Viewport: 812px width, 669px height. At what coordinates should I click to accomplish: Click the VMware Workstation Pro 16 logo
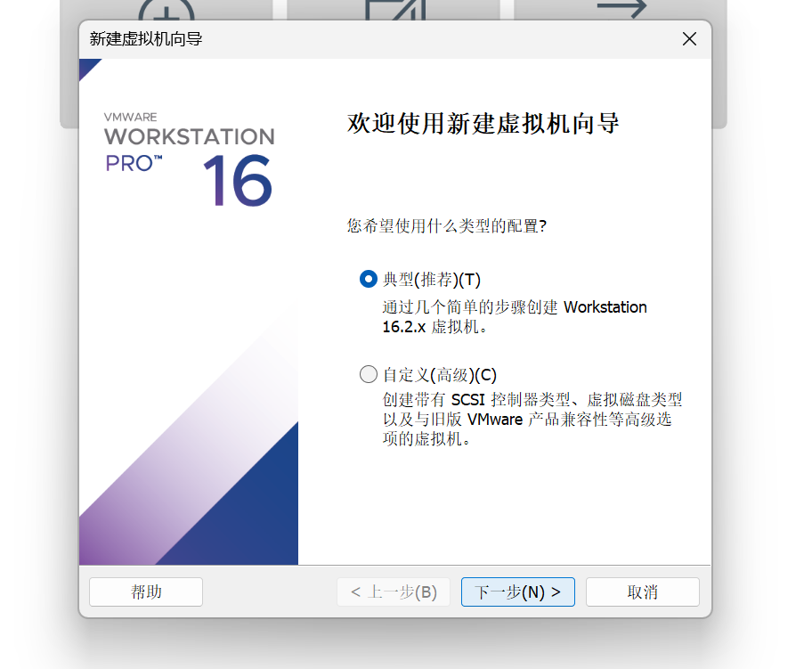pos(190,159)
